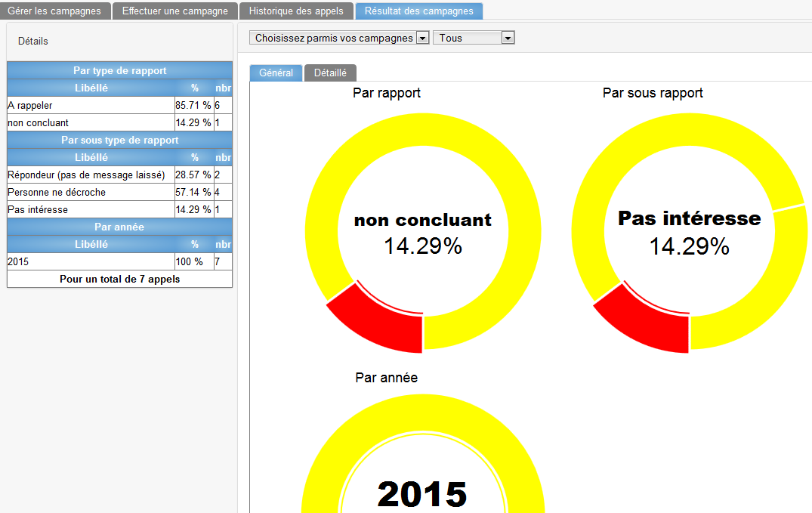Screen dimensions: 812x513
Task: Click the non concluant 14.29% chart center label
Action: click(423, 233)
